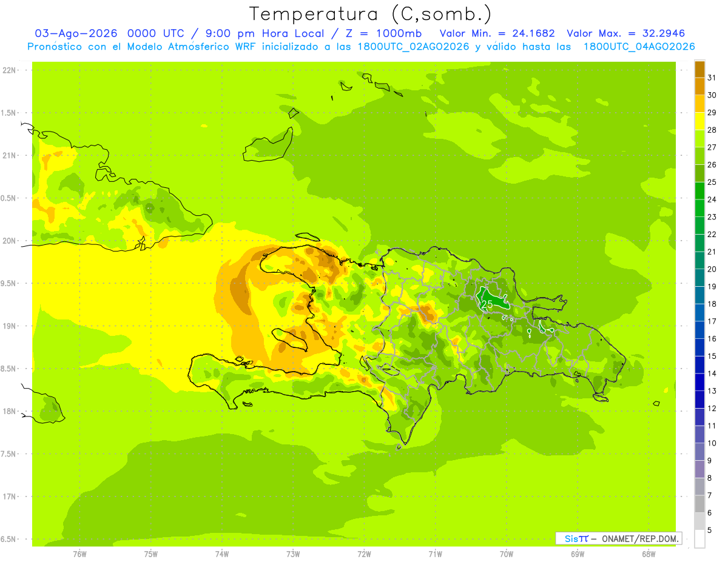This screenshot has width=728, height=562.
Task: Click the legend value '29'
Action: [x=712, y=112]
